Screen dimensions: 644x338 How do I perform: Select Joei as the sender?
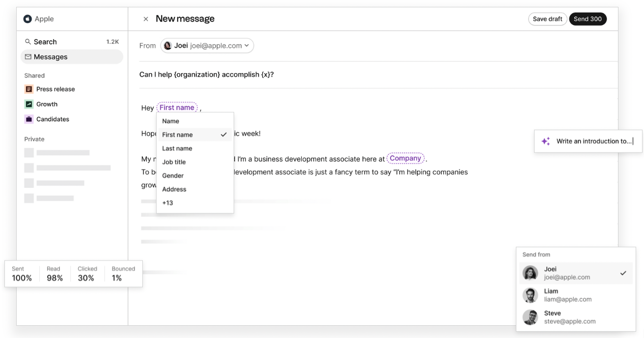point(576,273)
